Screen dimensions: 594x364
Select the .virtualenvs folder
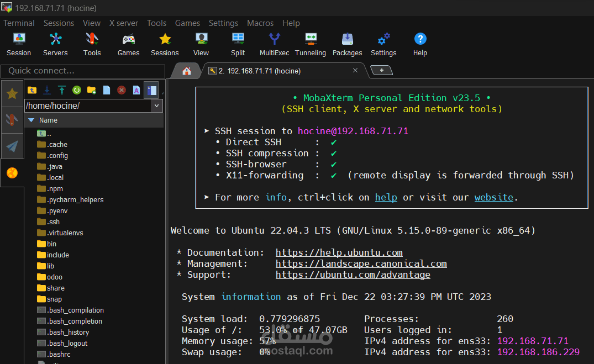pyautogui.click(x=60, y=233)
